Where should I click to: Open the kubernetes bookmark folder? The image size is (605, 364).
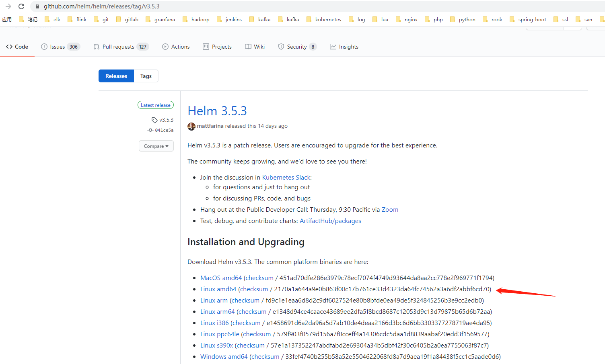tap(324, 19)
